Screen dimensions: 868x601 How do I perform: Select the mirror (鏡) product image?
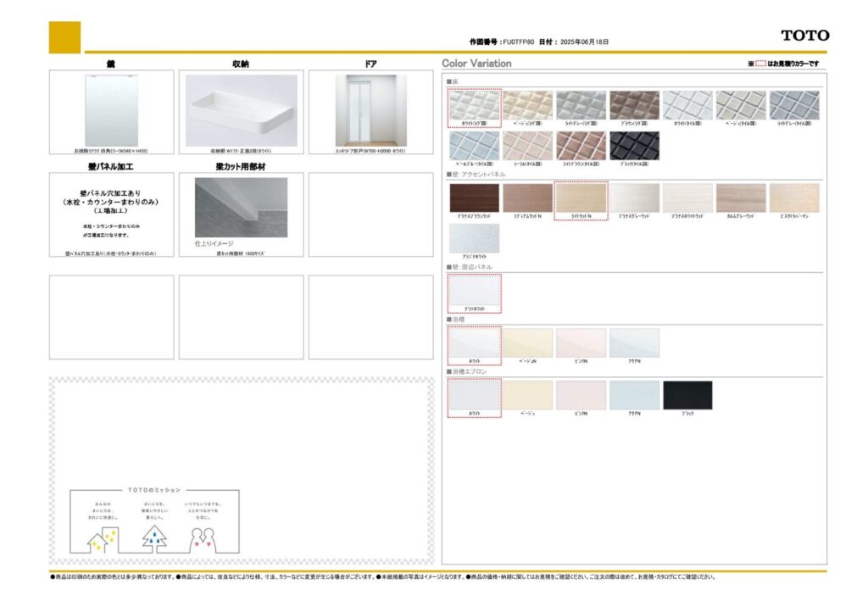point(111,110)
